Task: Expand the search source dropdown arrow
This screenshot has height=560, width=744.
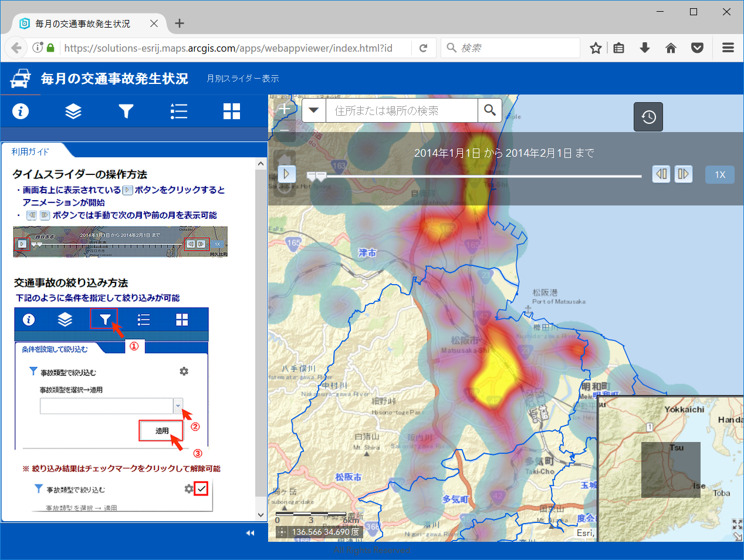Action: [314, 110]
